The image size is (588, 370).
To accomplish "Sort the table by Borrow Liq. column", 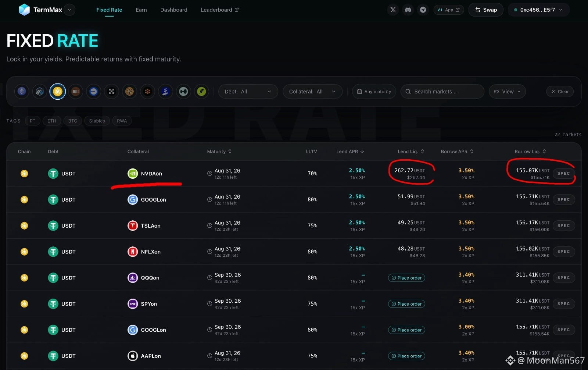I will 530,152.
